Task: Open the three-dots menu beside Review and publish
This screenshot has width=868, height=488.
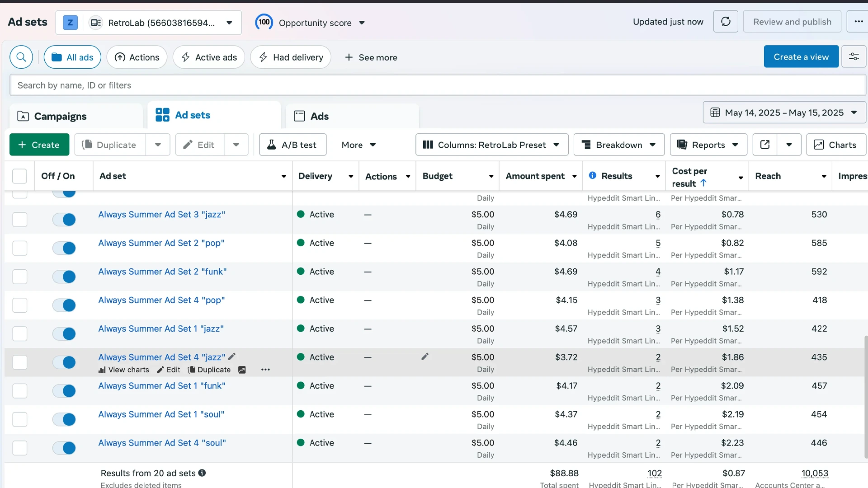Action: pos(858,22)
